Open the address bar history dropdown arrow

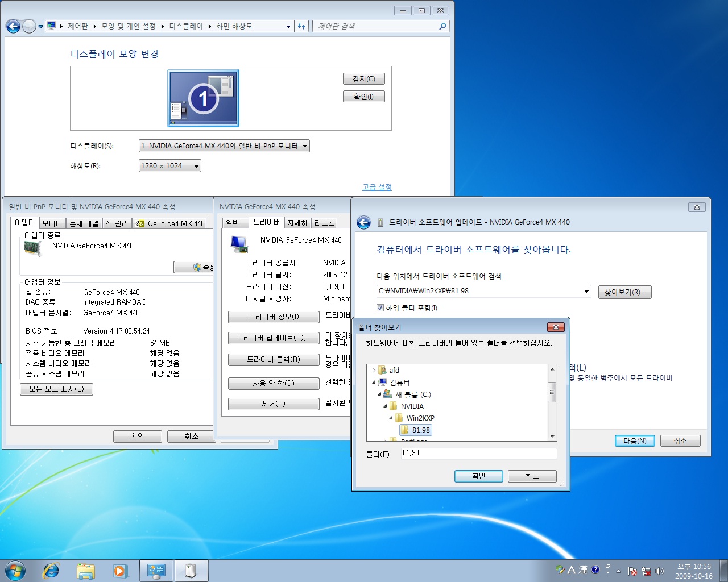[288, 26]
